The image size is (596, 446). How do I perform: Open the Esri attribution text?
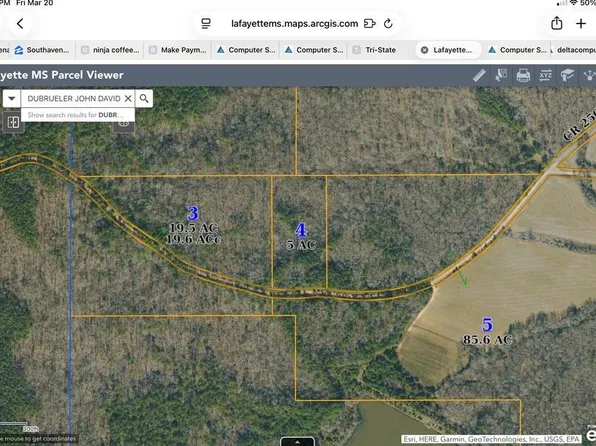[x=491, y=439]
